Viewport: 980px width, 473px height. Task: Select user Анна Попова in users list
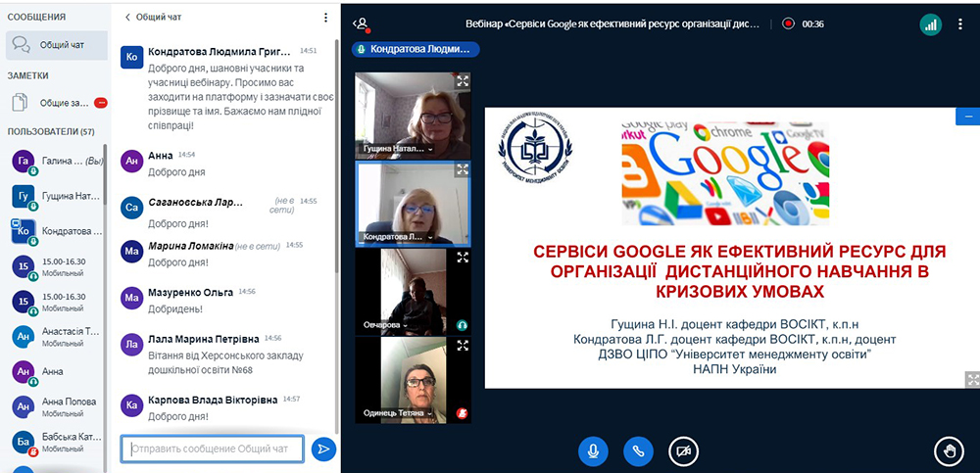pos(56,406)
